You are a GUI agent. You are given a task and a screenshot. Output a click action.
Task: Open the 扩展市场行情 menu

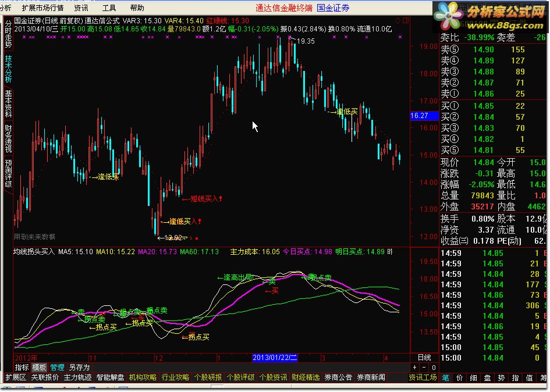[43, 8]
